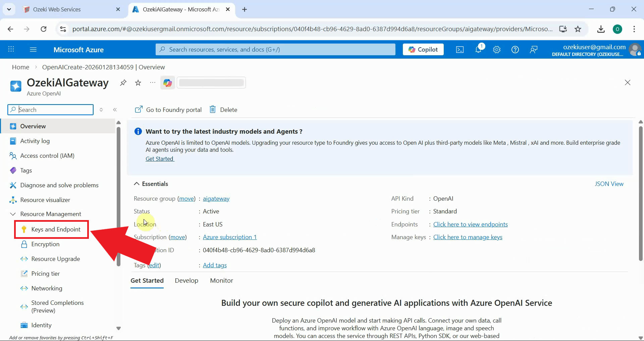Open Keys and Endpoint menu item

click(x=56, y=229)
